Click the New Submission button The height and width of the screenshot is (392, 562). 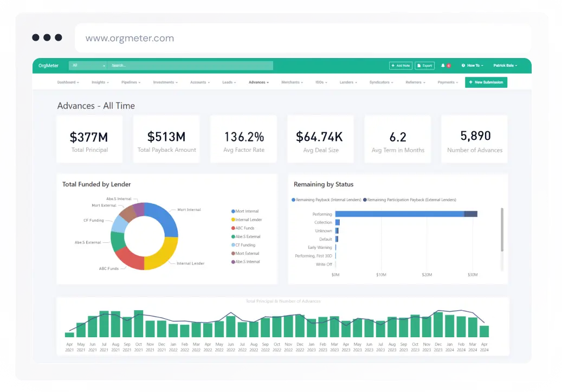(x=486, y=82)
